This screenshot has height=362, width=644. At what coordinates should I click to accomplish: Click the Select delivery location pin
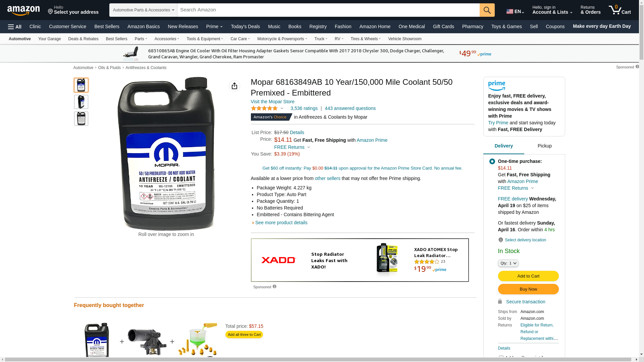pyautogui.click(x=500, y=240)
